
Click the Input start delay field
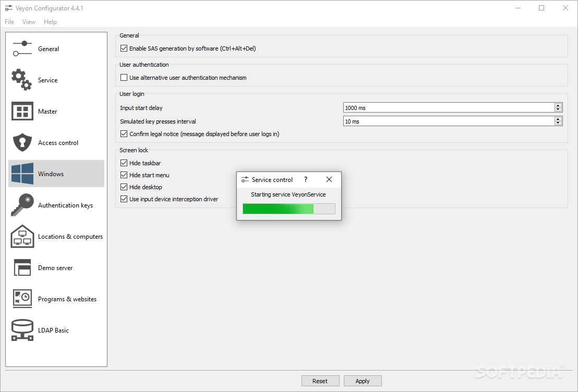tap(449, 107)
